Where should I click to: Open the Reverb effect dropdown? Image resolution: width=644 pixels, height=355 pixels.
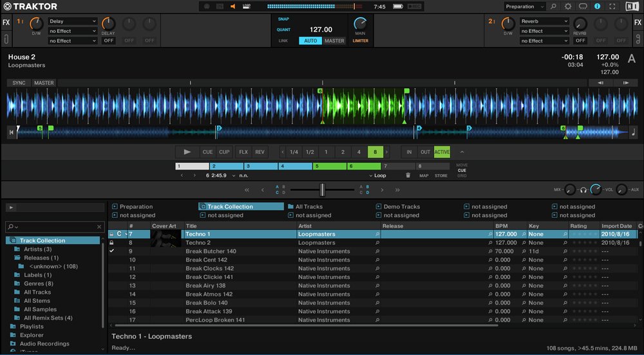[x=544, y=21]
